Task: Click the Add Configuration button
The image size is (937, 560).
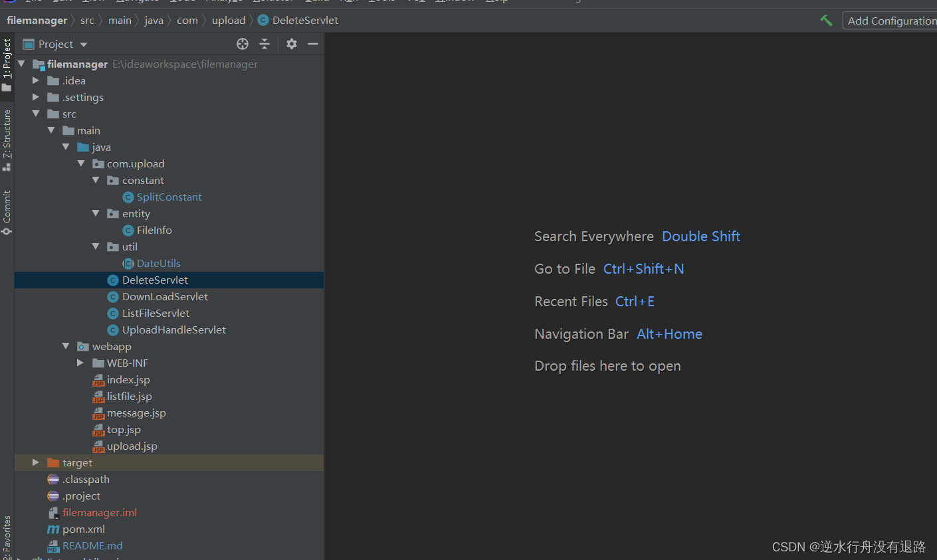Action: 890,21
